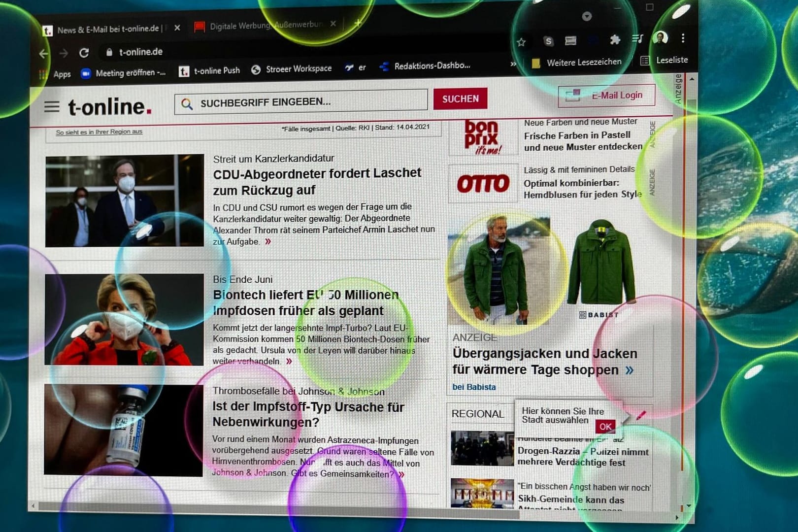This screenshot has width=798, height=532.
Task: Open the media control playlist icon
Action: point(637,38)
